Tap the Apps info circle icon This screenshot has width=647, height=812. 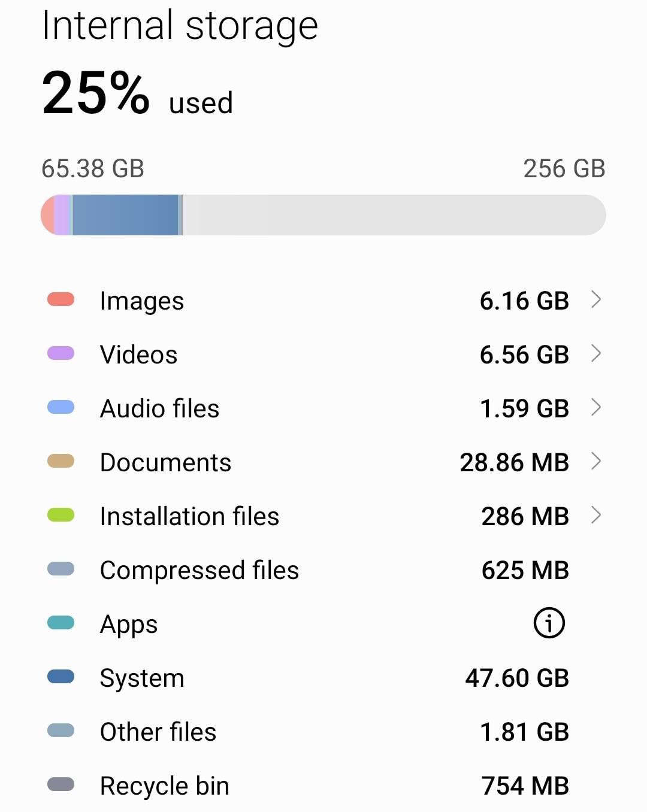coord(549,623)
